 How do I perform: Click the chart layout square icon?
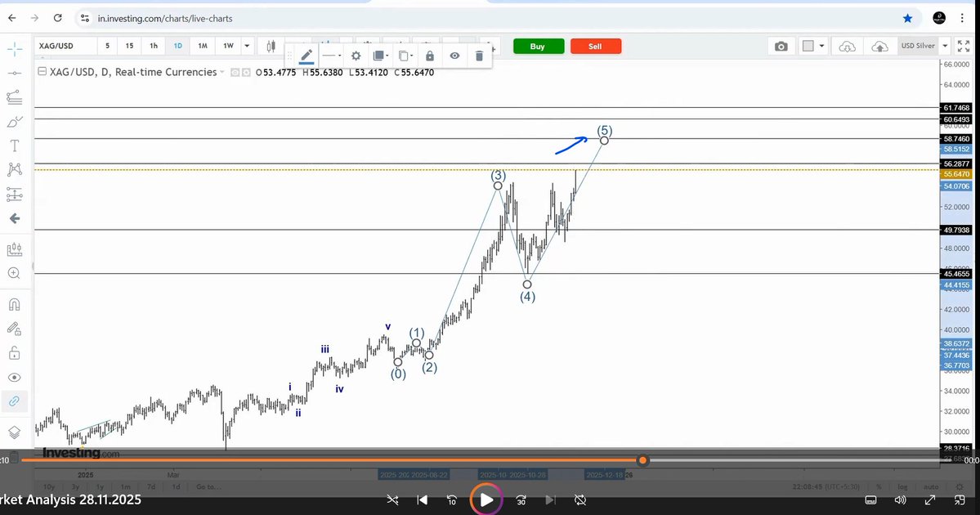808,46
